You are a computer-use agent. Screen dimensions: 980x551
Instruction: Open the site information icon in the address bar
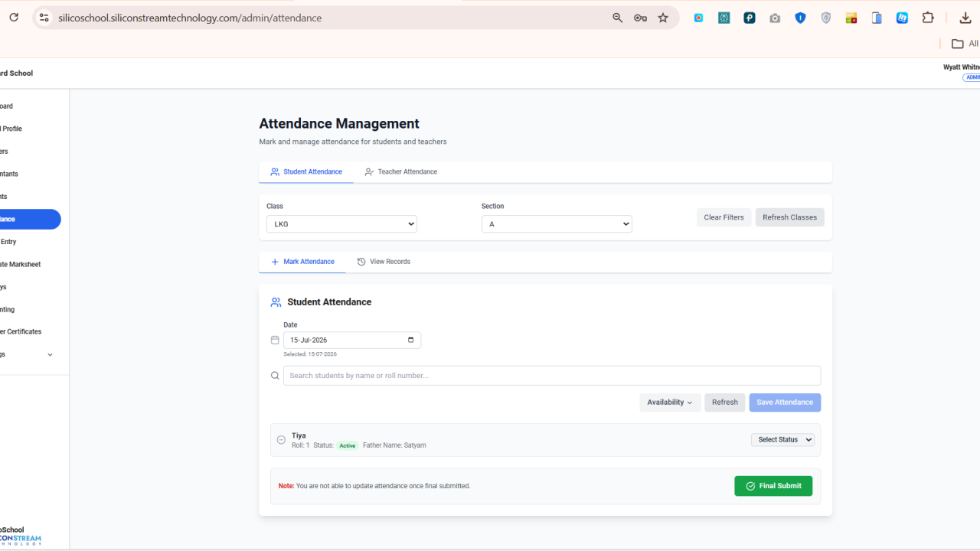coord(44,18)
